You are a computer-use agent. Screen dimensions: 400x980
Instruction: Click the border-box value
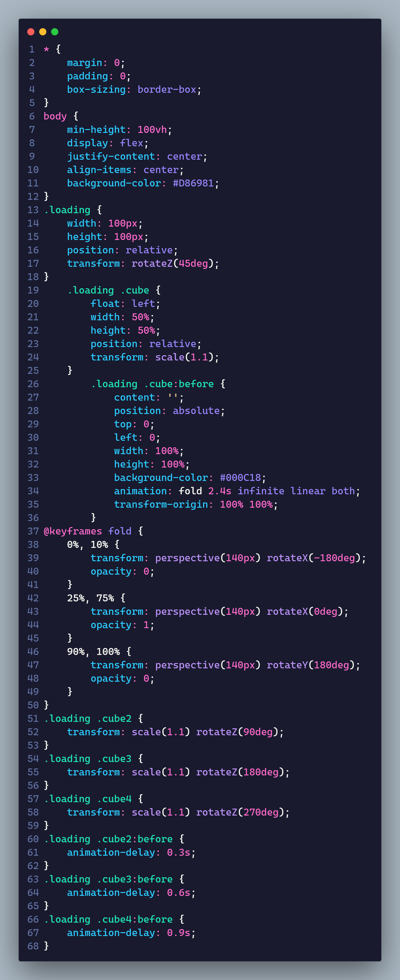[167, 89]
